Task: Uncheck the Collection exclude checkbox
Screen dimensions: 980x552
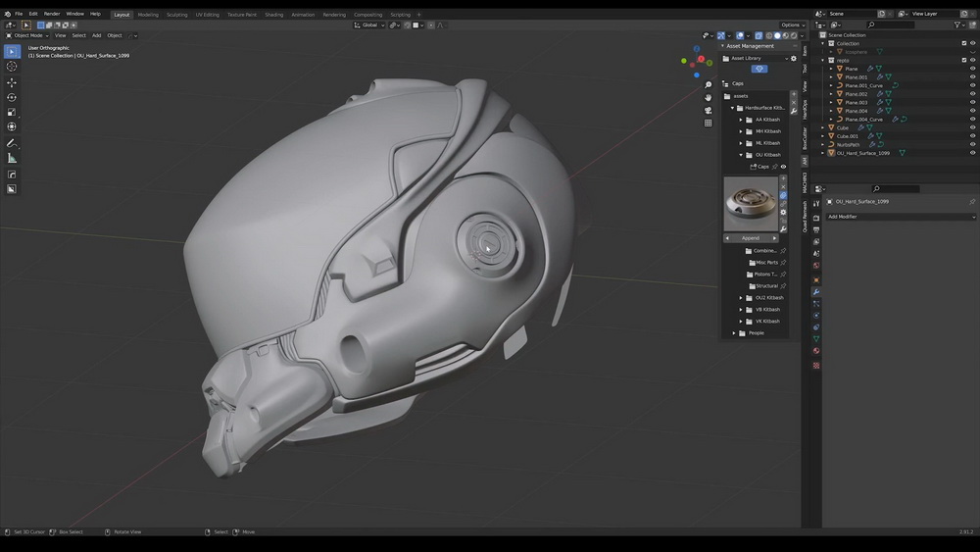Action: click(963, 44)
